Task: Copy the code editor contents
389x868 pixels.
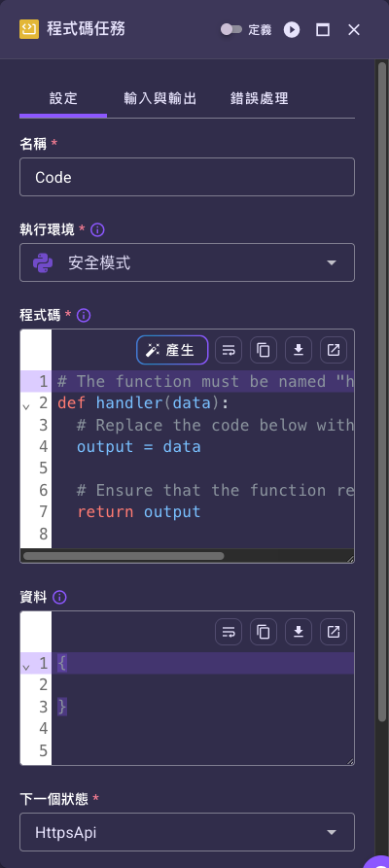Action: click(264, 350)
